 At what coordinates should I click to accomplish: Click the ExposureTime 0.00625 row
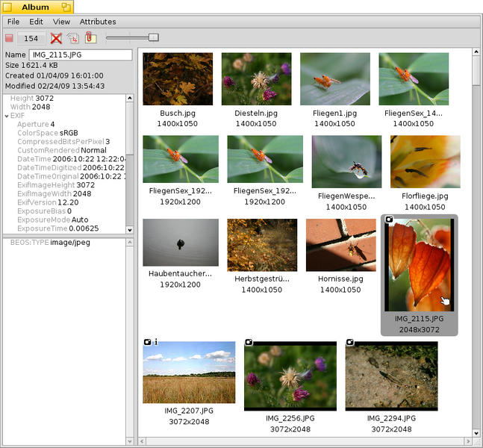tap(58, 228)
